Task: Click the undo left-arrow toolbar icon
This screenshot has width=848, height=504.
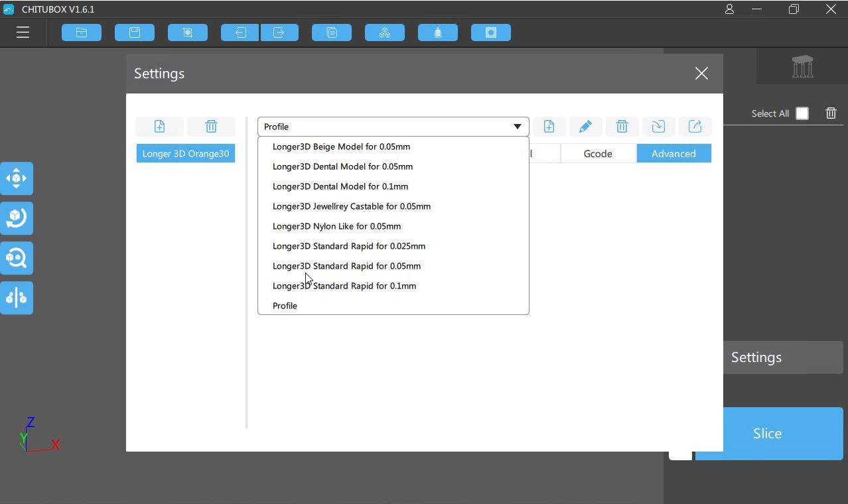Action: [x=240, y=32]
